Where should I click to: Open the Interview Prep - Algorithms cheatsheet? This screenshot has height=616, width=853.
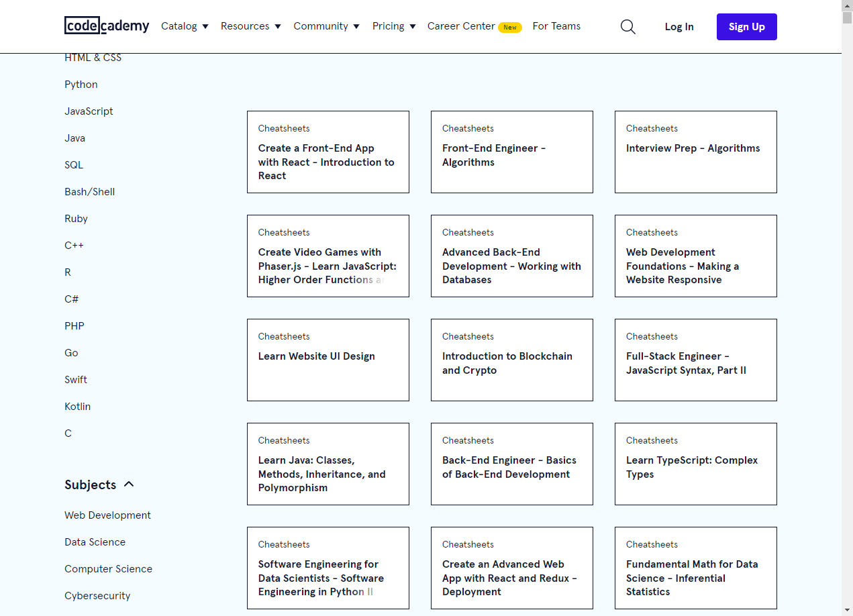(695, 152)
